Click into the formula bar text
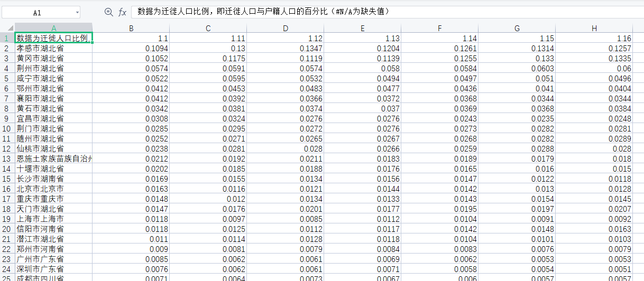The width and height of the screenshot is (644, 281). click(x=387, y=12)
